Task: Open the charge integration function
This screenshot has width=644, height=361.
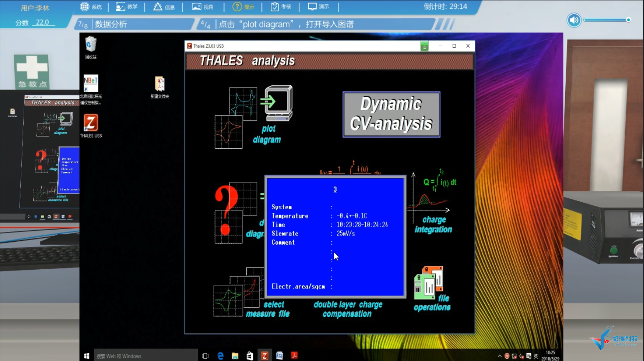Action: tap(432, 201)
